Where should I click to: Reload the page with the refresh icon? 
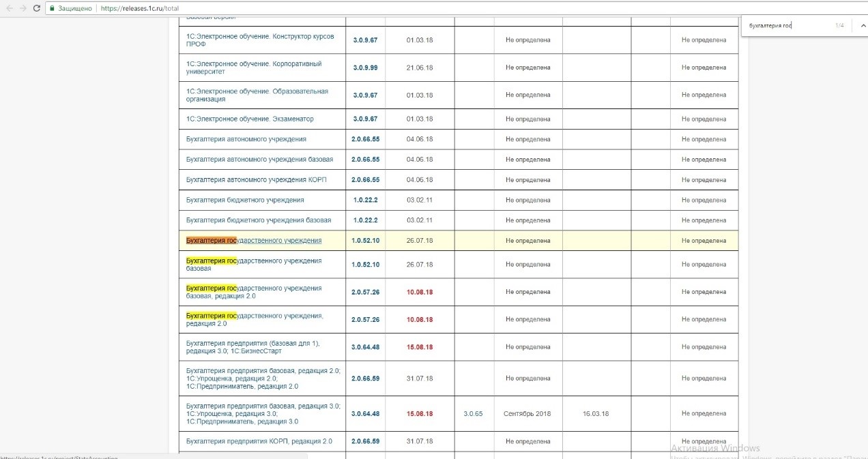tap(38, 8)
